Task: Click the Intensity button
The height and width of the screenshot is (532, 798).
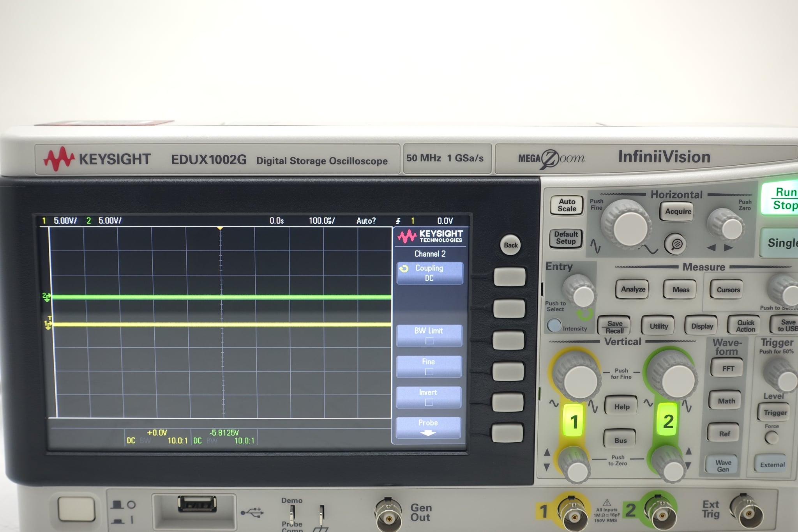Action: (x=554, y=325)
